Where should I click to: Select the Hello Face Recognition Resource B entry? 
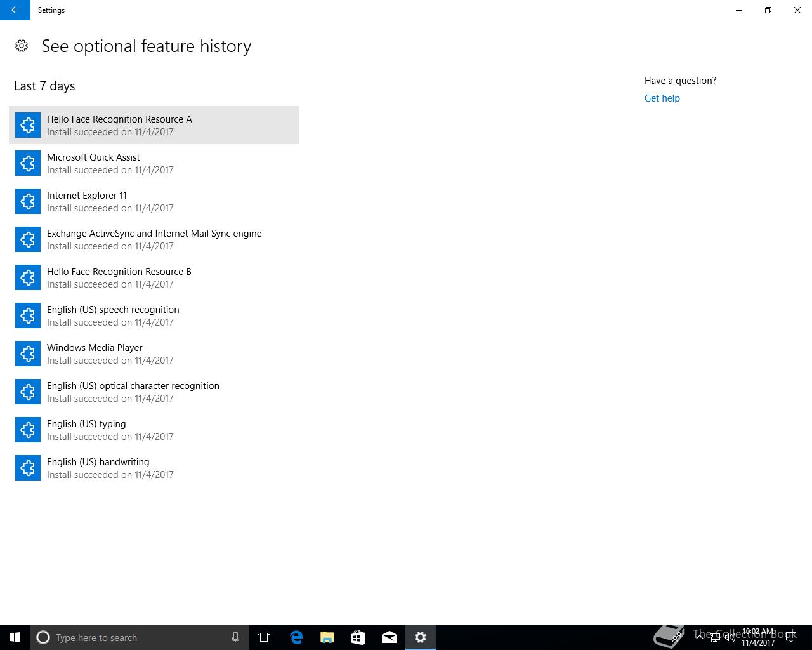(x=154, y=277)
